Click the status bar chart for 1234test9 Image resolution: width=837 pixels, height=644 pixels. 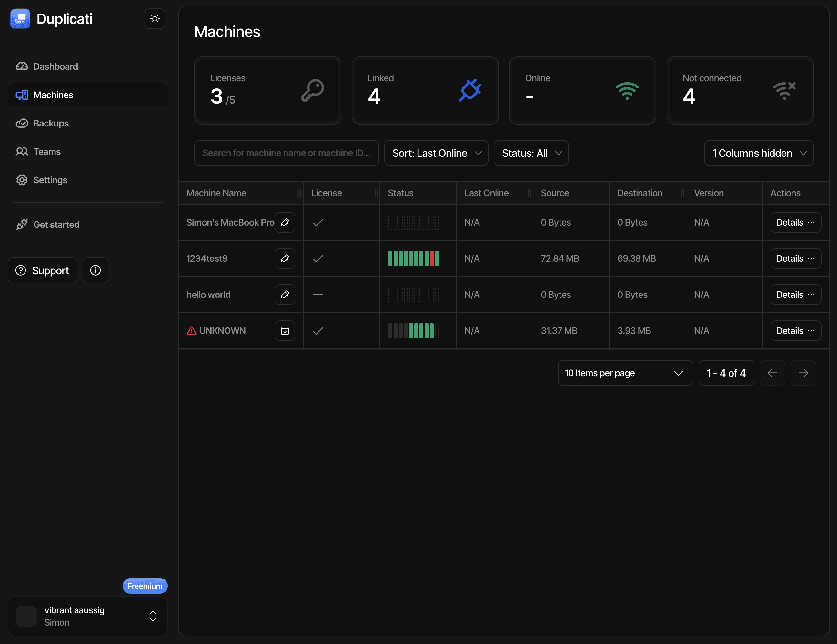tap(413, 258)
